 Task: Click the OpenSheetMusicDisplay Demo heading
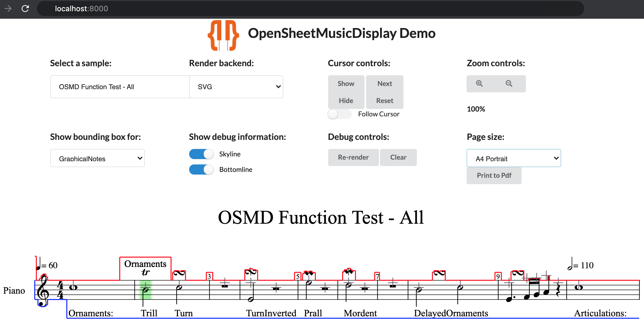(x=342, y=33)
